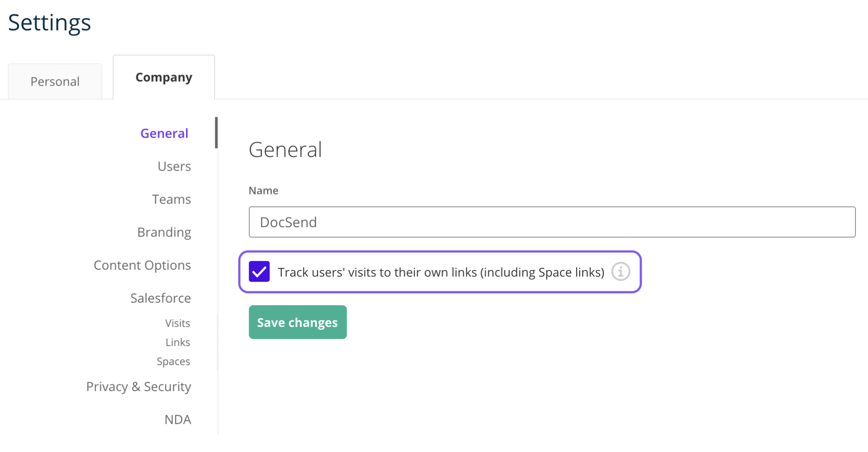868x452 pixels.
Task: Select the Company tab
Action: [x=164, y=77]
